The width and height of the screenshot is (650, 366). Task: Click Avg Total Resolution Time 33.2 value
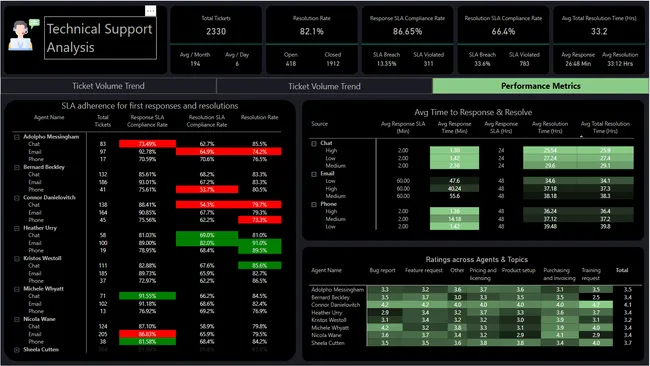[x=599, y=32]
